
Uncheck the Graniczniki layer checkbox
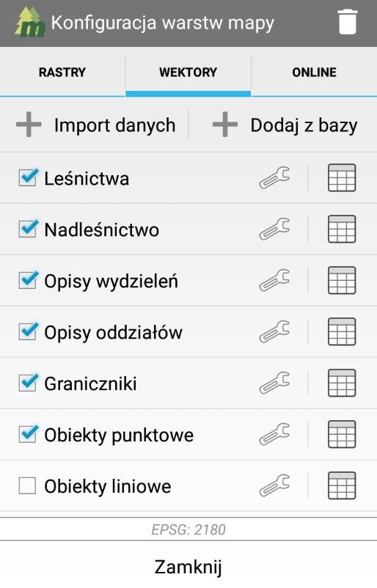[x=28, y=383]
